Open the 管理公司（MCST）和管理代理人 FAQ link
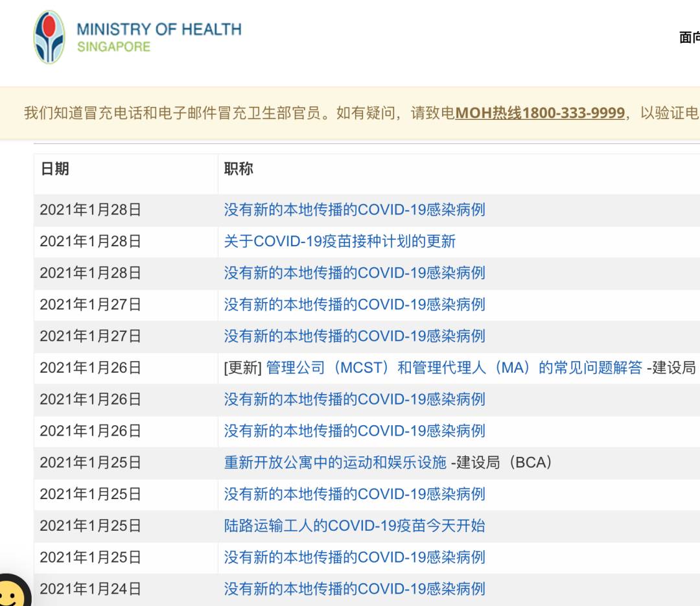Viewport: 700px width, 606px height. 454,368
